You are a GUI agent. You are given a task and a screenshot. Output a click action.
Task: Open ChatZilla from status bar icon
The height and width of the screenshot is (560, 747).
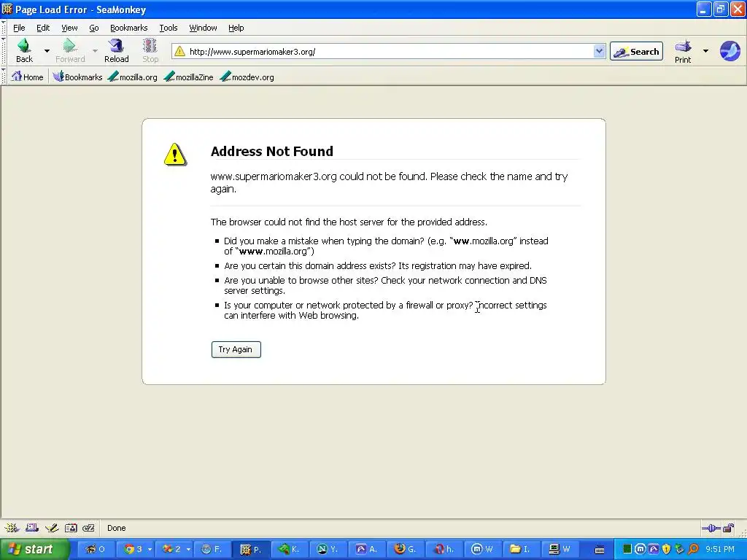pyautogui.click(x=88, y=528)
